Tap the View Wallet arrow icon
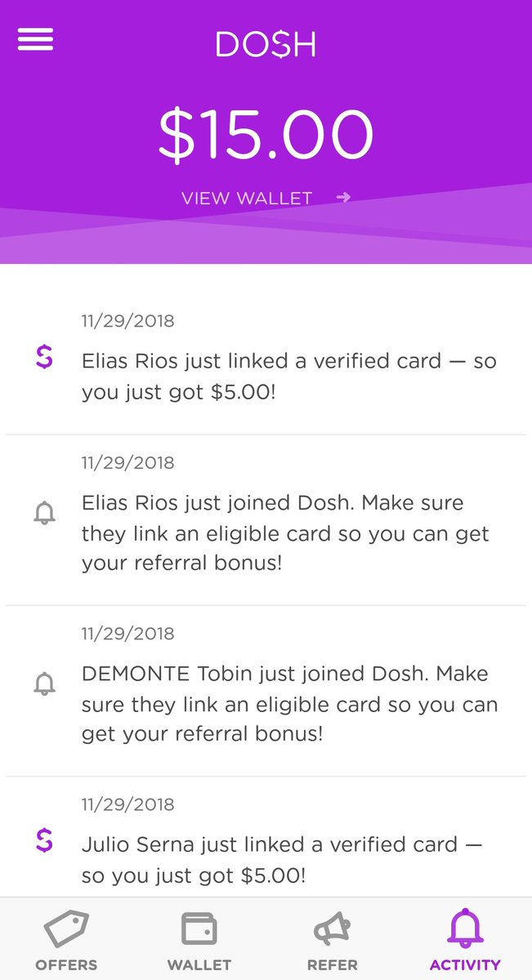532x980 pixels. point(343,198)
